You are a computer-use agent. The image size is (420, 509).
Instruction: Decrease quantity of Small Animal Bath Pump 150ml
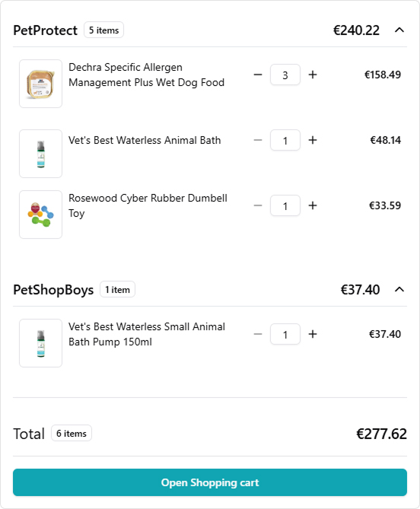258,334
